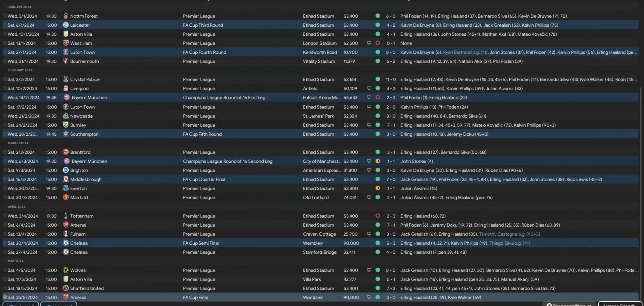Open the 11 - 0 Crystal Palace result
Viewport: 644px width, 306px height.
tap(391, 79)
